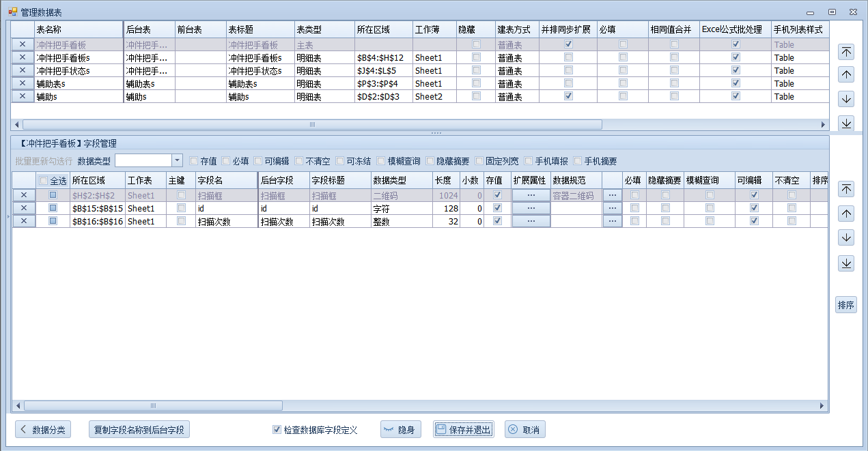The height and width of the screenshot is (451, 868).
Task: Click the 复制字段名称到后台字段 button
Action: [x=139, y=430]
